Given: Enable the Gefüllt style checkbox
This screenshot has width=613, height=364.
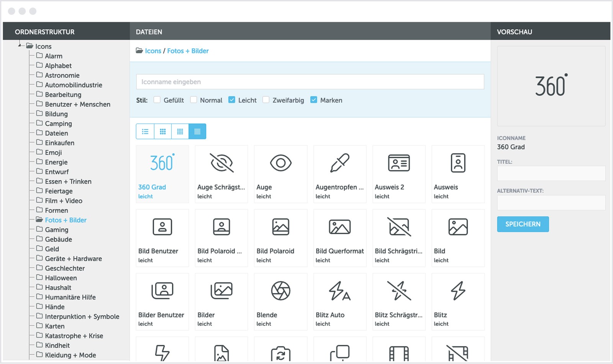Looking at the screenshot, I should point(157,100).
